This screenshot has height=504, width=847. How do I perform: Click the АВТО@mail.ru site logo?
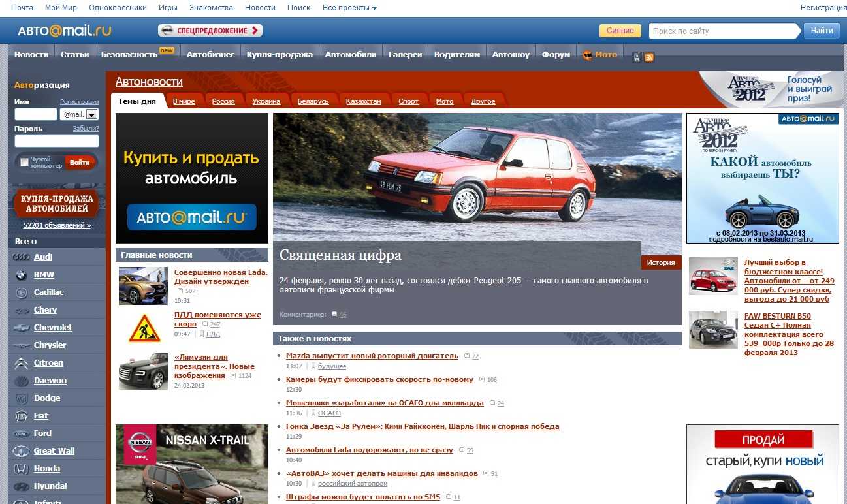tap(65, 31)
